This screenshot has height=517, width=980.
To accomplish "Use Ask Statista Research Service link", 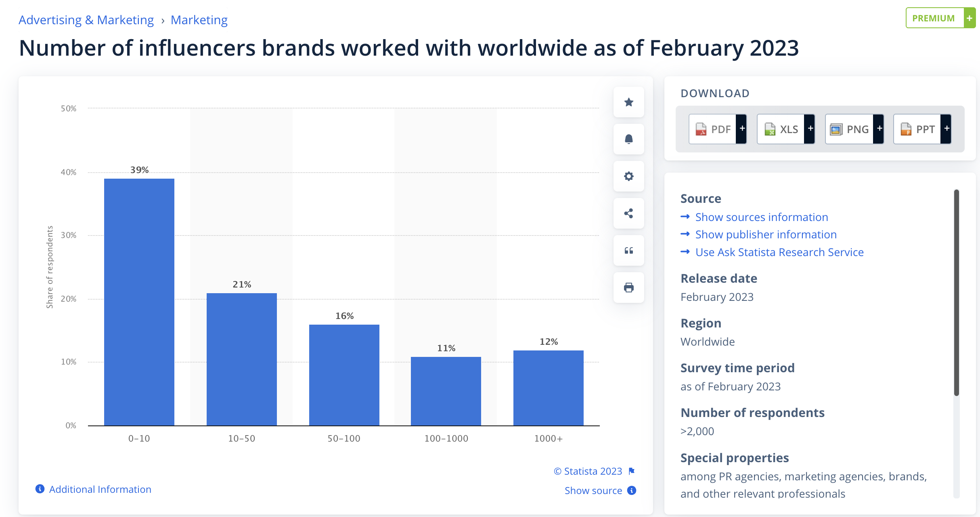I will click(x=779, y=252).
